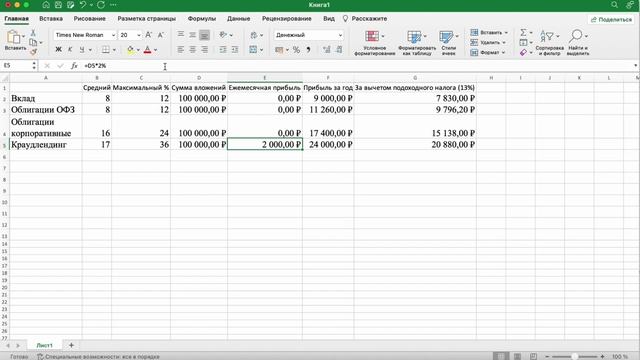Switch to Page Break preview in status bar
Image resolution: width=640 pixels, height=360 pixels.
click(x=533, y=356)
